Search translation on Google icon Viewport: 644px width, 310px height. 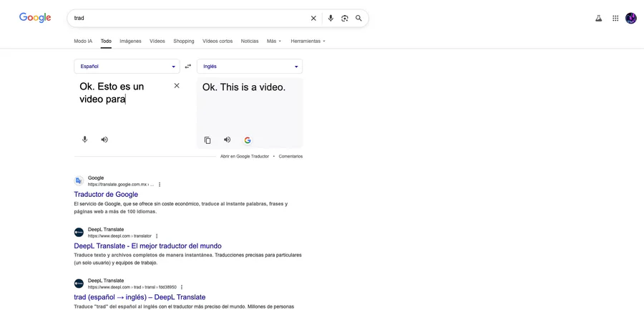click(x=248, y=140)
